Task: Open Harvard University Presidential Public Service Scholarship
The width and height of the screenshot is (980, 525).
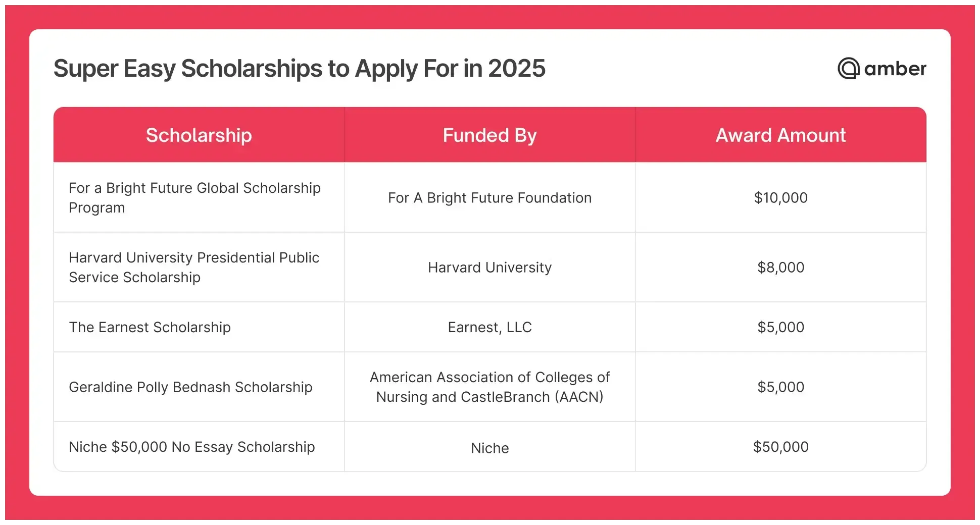Action: [194, 267]
